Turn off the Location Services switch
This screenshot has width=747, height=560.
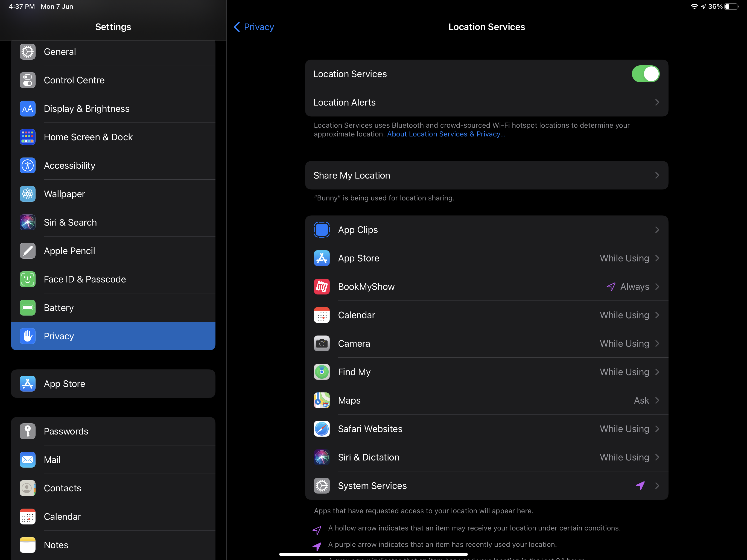coord(645,74)
